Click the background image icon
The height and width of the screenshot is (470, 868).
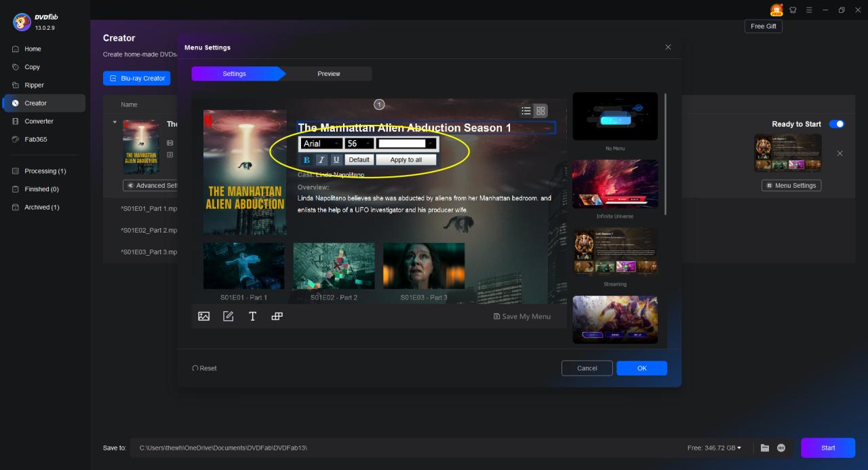pos(203,316)
